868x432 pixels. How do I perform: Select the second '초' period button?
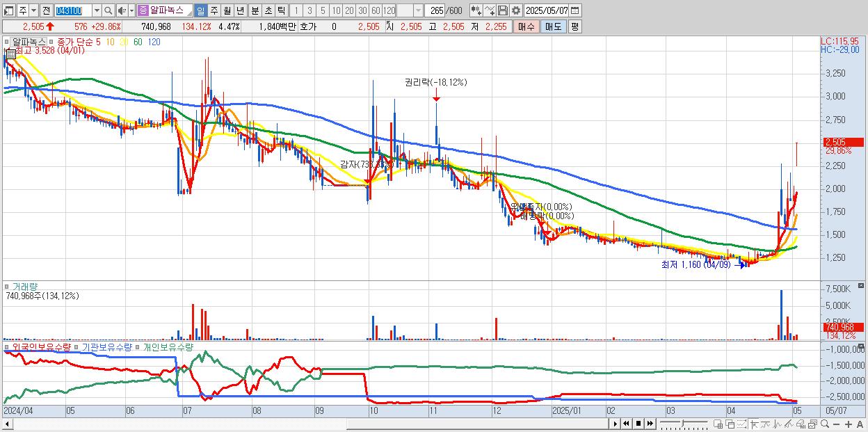[267, 10]
